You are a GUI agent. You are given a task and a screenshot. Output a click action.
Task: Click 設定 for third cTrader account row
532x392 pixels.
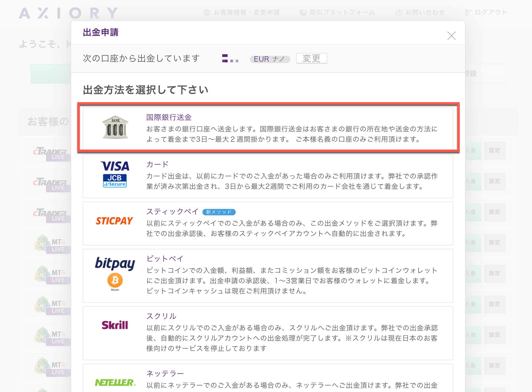point(495,212)
